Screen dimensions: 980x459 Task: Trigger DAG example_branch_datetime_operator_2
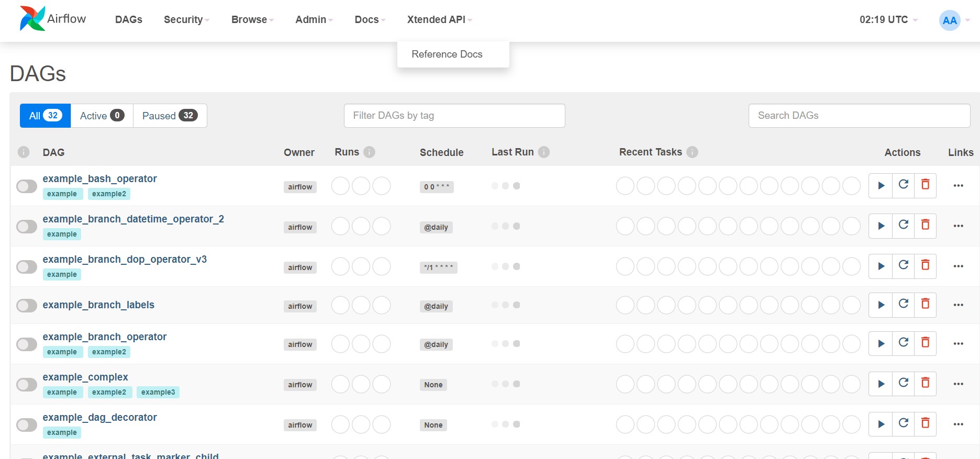(881, 226)
